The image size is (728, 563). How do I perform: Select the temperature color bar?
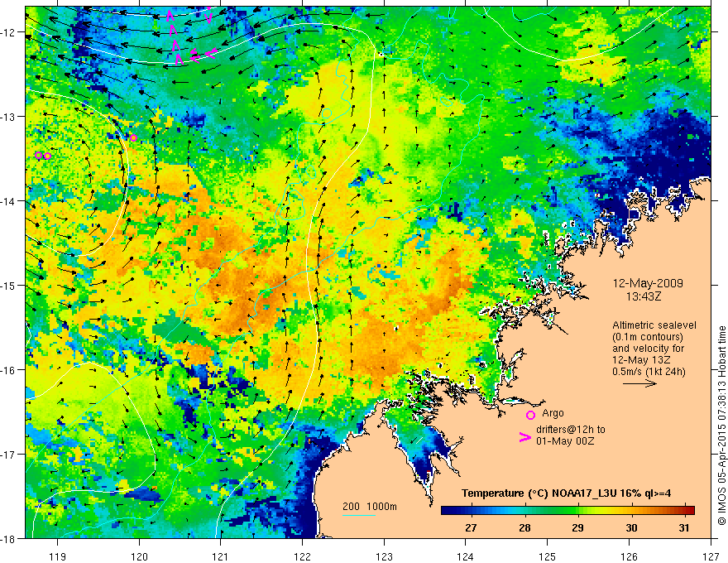tap(568, 510)
